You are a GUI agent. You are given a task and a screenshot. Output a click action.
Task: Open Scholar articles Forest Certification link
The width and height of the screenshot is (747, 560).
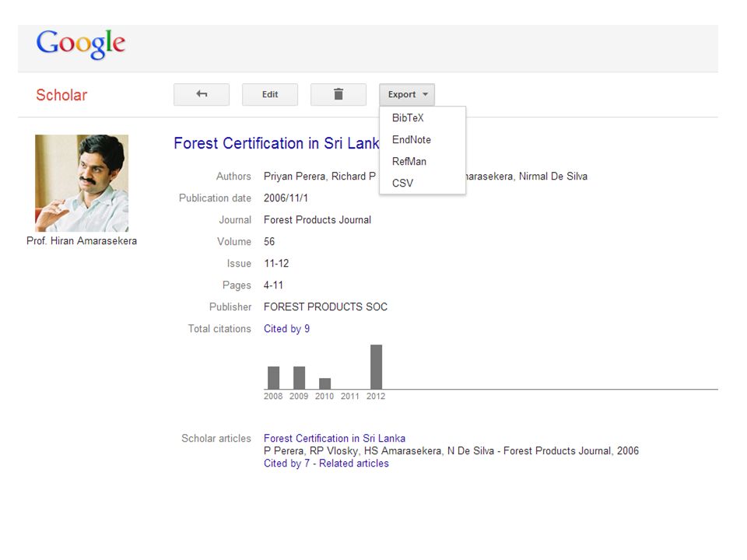[335, 438]
